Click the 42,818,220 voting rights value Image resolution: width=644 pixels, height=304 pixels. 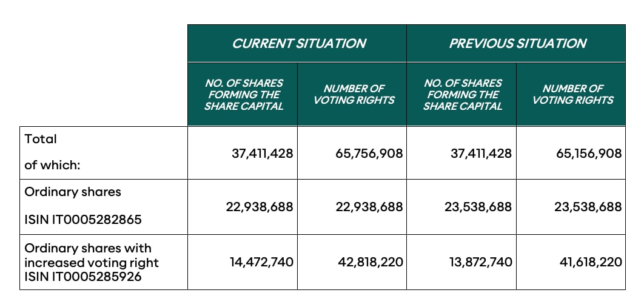[x=370, y=262]
